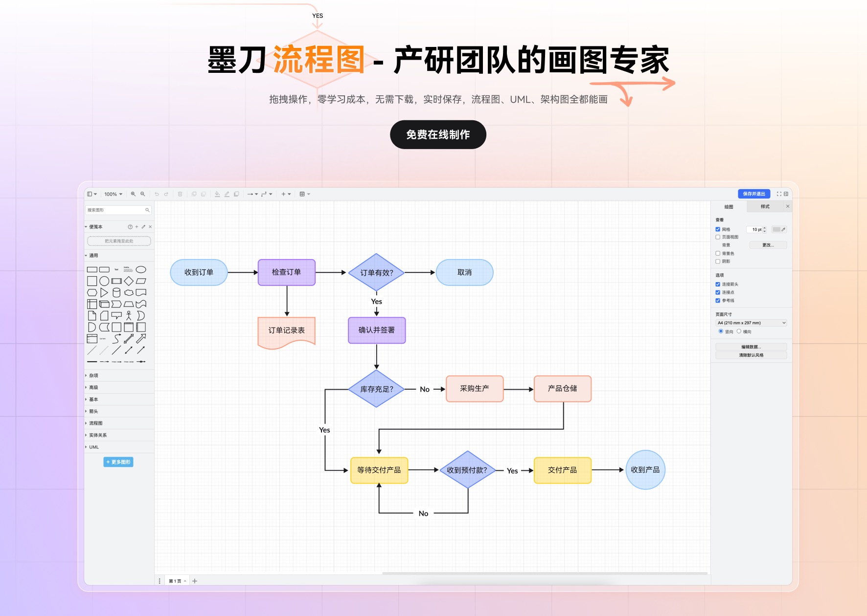
Task: Select the cylinder shape in general palette
Action: click(x=116, y=292)
